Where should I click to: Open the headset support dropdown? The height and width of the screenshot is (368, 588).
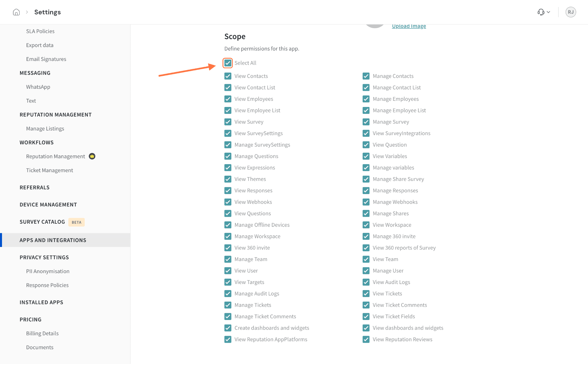pyautogui.click(x=544, y=12)
